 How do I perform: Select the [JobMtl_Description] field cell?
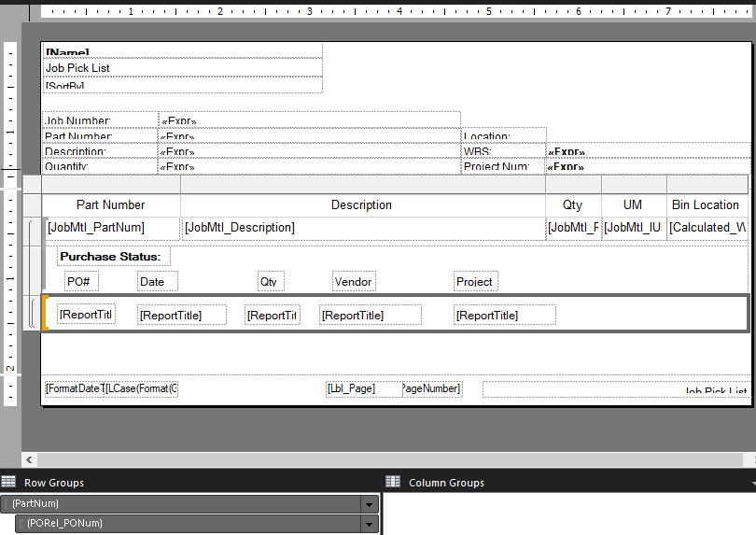pyautogui.click(x=362, y=228)
